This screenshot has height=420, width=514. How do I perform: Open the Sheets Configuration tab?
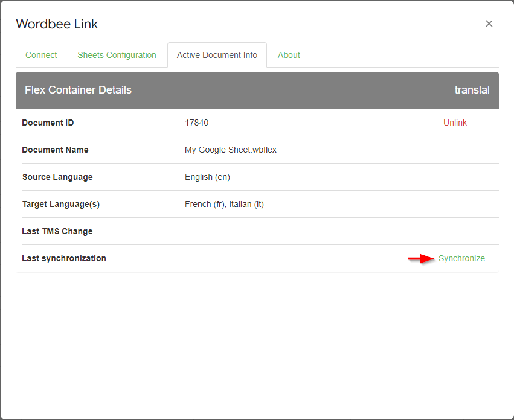tap(117, 55)
